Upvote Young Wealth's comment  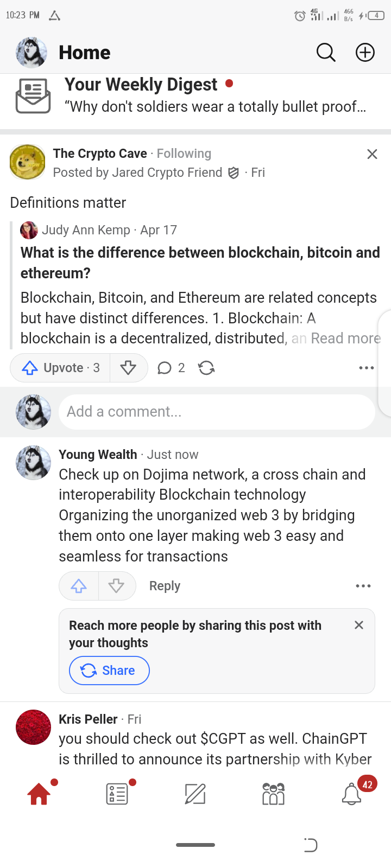(x=79, y=586)
